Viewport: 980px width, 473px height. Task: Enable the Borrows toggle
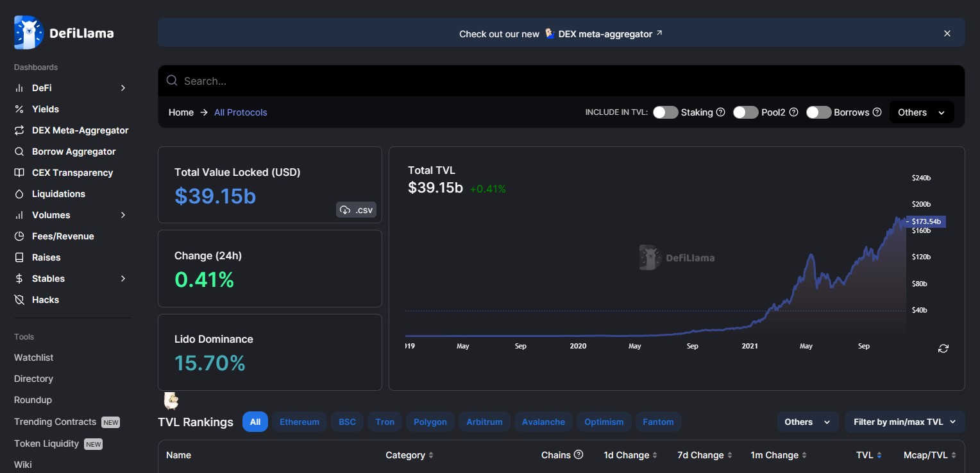pos(818,112)
